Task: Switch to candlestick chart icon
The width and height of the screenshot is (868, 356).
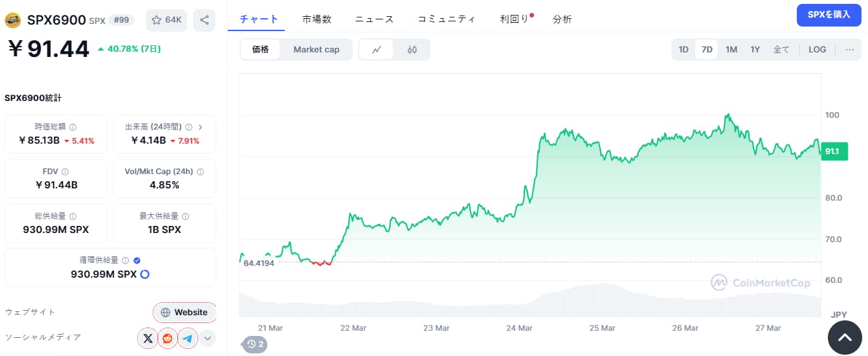Action: pyautogui.click(x=412, y=50)
